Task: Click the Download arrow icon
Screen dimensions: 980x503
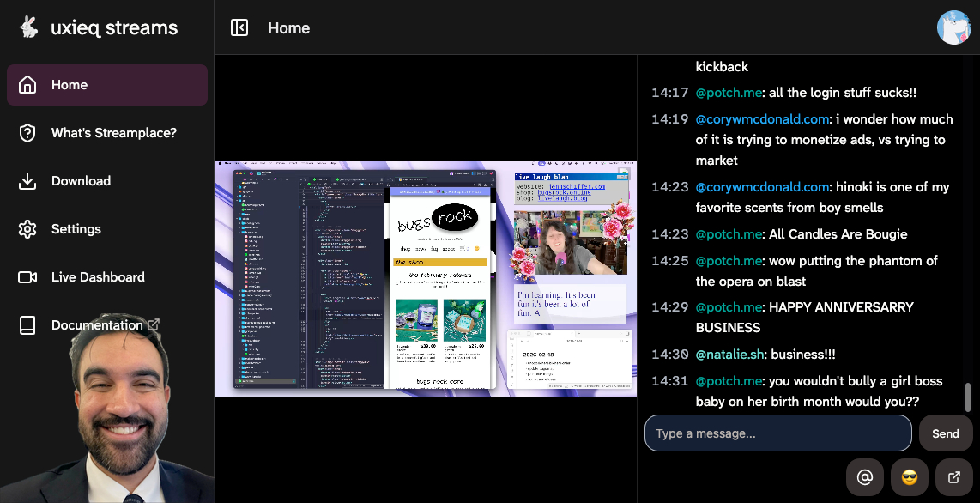Action: pos(27,181)
